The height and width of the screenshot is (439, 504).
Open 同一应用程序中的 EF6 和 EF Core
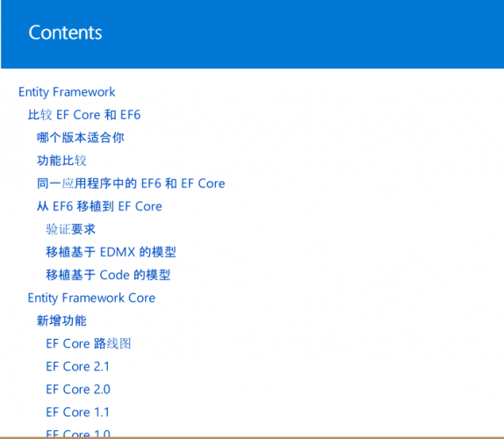(x=131, y=184)
